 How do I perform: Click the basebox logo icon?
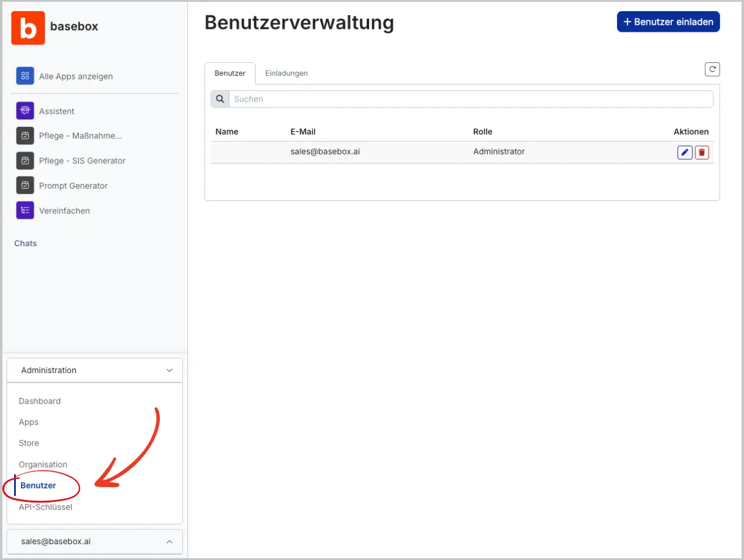[x=28, y=27]
